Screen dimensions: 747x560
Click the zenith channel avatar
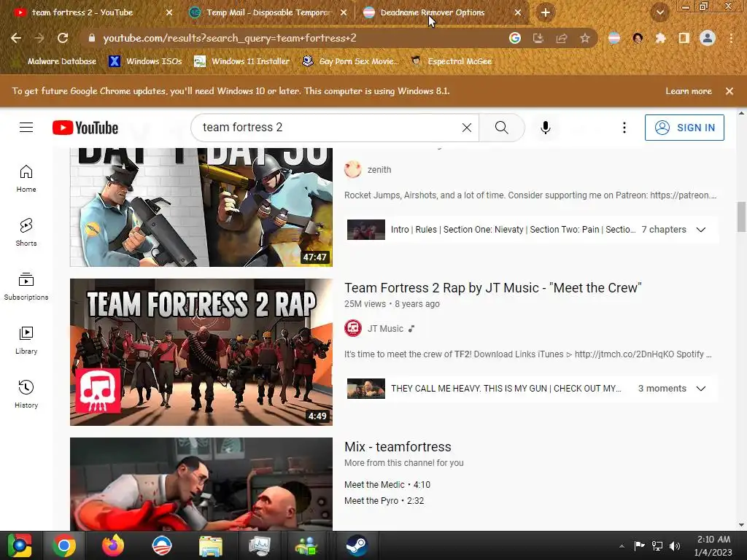coord(353,169)
